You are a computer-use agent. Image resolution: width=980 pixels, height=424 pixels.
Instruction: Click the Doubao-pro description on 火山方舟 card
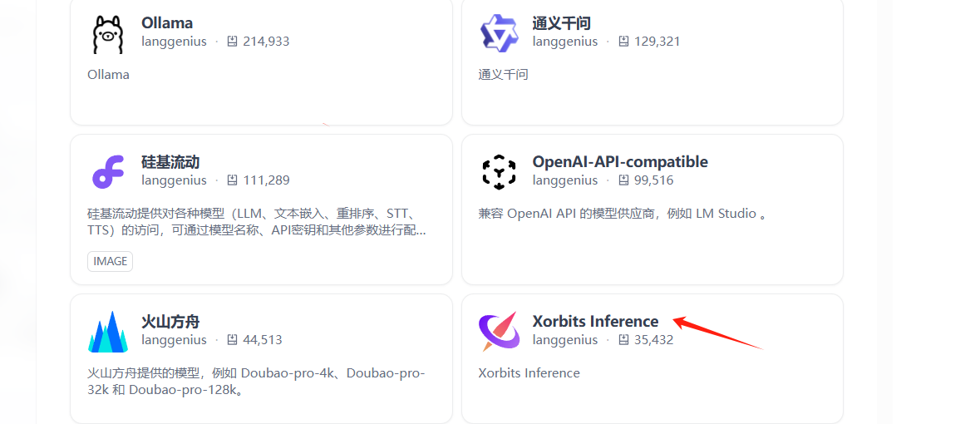coord(256,382)
